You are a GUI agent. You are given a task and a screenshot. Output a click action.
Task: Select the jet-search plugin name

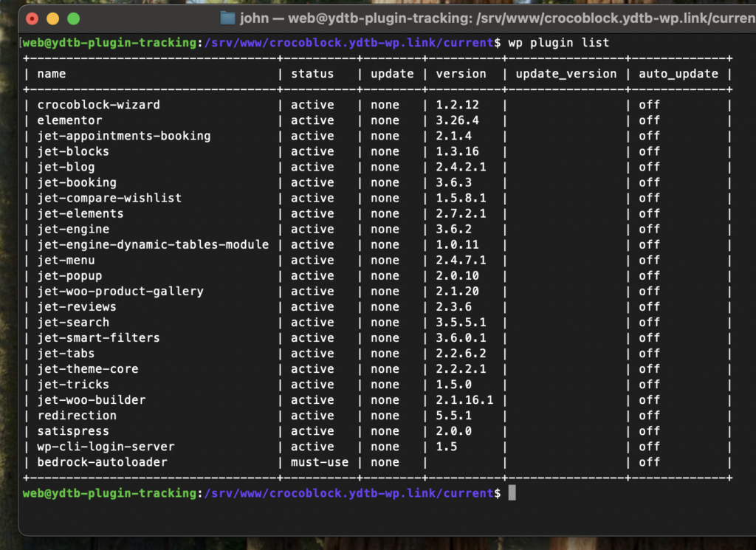click(x=73, y=322)
